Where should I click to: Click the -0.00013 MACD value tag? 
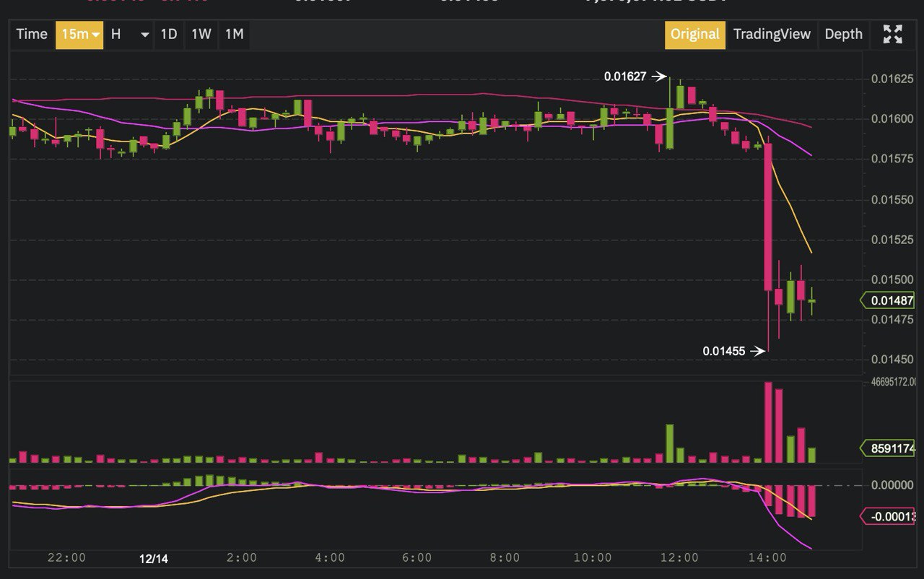pyautogui.click(x=891, y=516)
